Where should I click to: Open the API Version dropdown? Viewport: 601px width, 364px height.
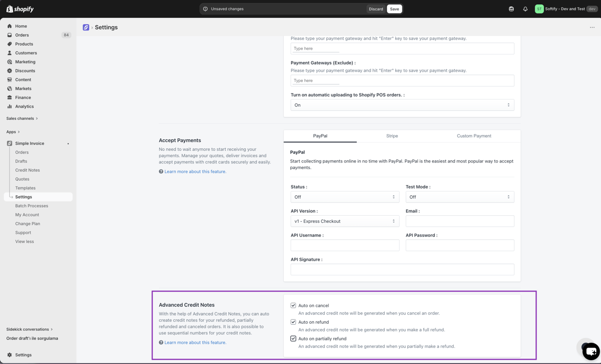tap(345, 221)
